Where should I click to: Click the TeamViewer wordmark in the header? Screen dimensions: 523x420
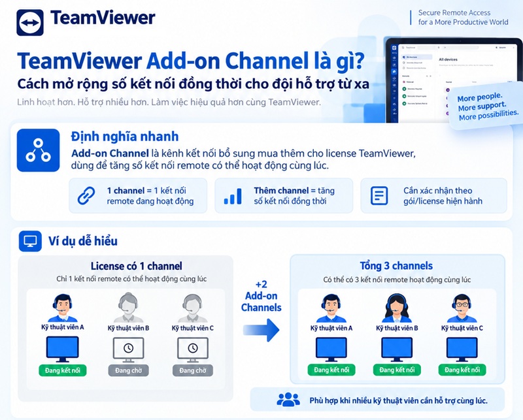103,18
